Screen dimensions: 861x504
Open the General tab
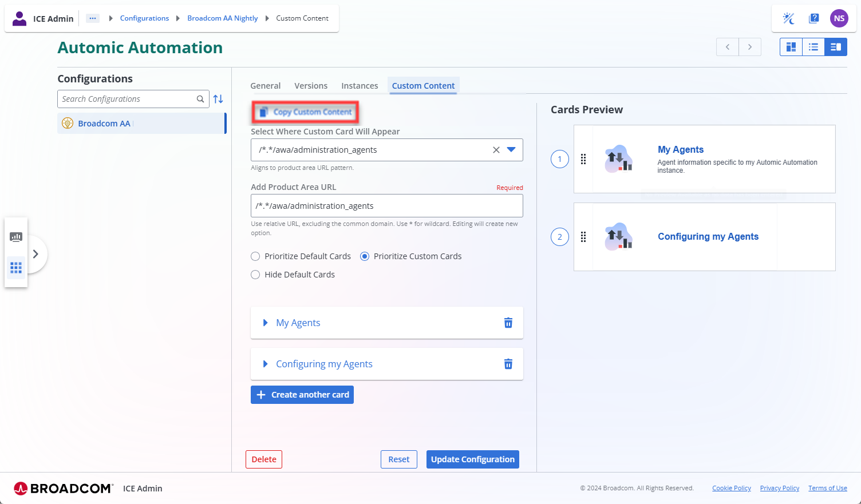pyautogui.click(x=266, y=86)
